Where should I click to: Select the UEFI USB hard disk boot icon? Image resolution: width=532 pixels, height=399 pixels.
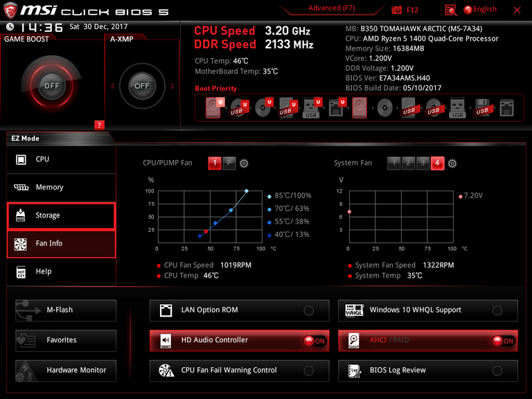[x=287, y=107]
